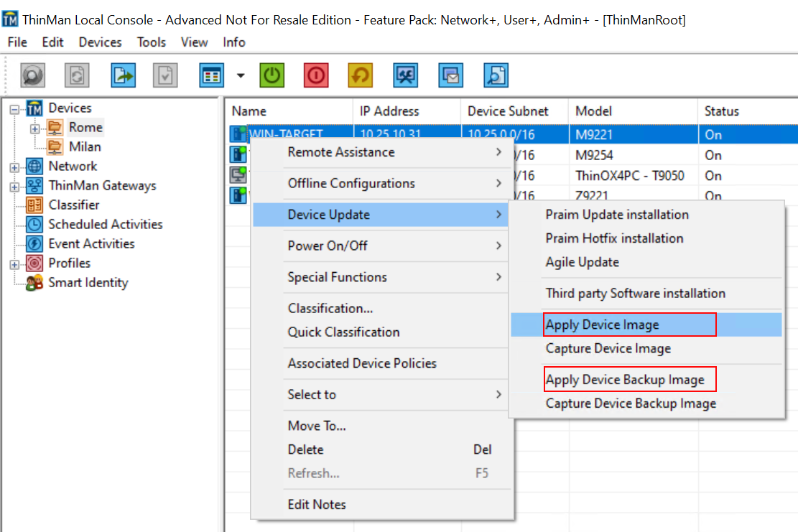Click the magnifier document toolbar icon

tap(496, 76)
